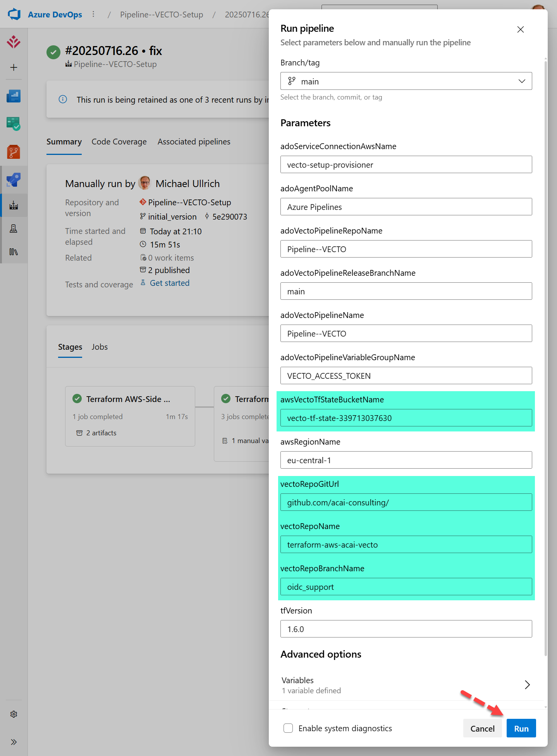557x756 pixels.
Task: Click the adoAgentPoolName input field
Action: 406,207
